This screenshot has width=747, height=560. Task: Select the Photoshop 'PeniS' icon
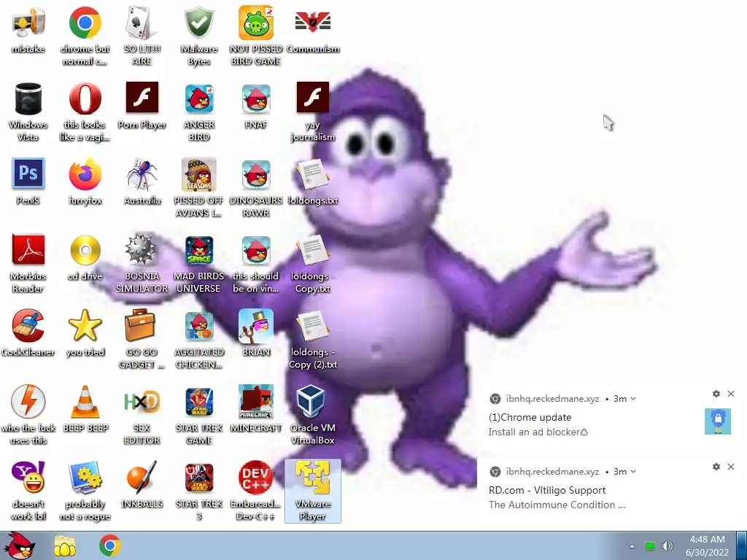click(28, 182)
